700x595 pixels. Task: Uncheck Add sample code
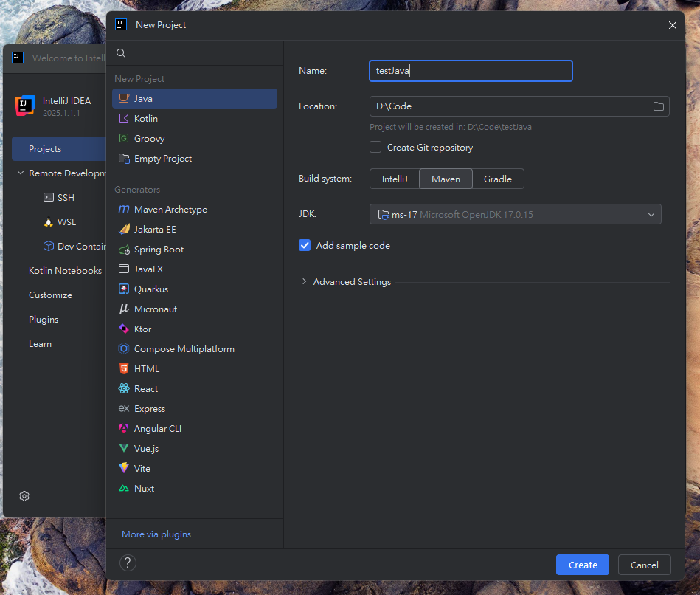(305, 246)
